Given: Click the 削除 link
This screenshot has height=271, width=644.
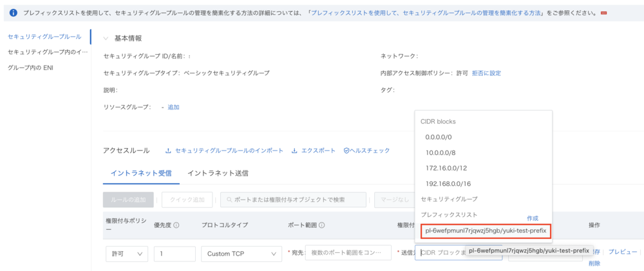Looking at the screenshot, I should coord(594,263).
